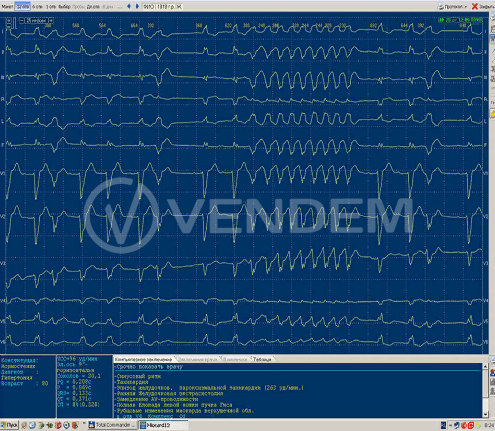Open the Windows Пуск start button
Viewport: 495px width, 431px height.
click(9, 425)
